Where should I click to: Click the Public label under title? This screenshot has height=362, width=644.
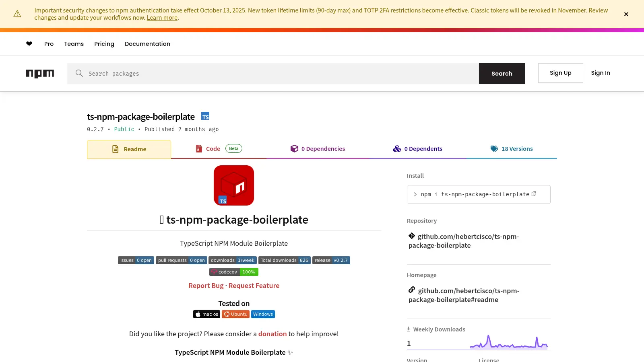click(124, 129)
